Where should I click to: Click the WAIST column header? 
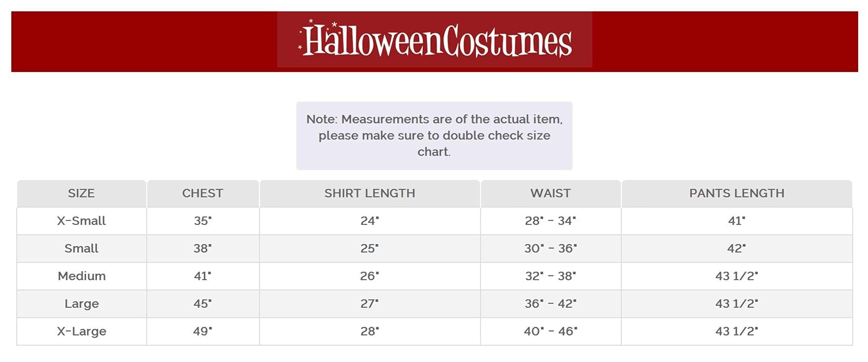point(551,193)
